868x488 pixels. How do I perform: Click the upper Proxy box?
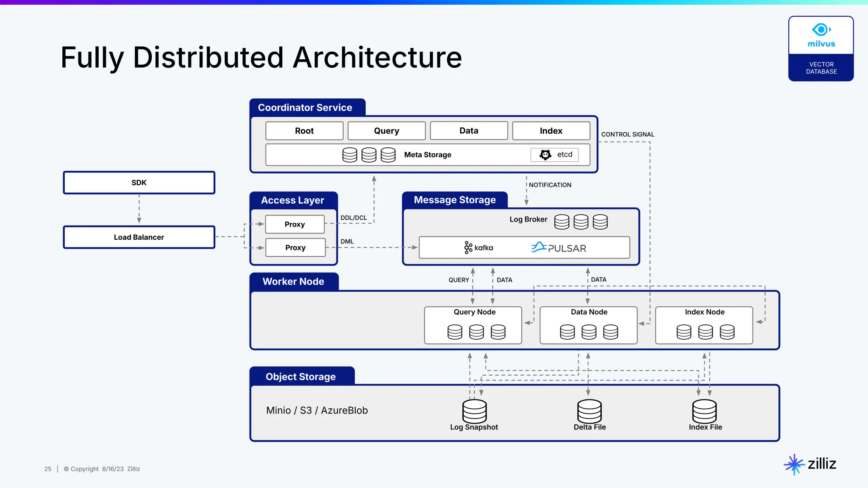(295, 224)
